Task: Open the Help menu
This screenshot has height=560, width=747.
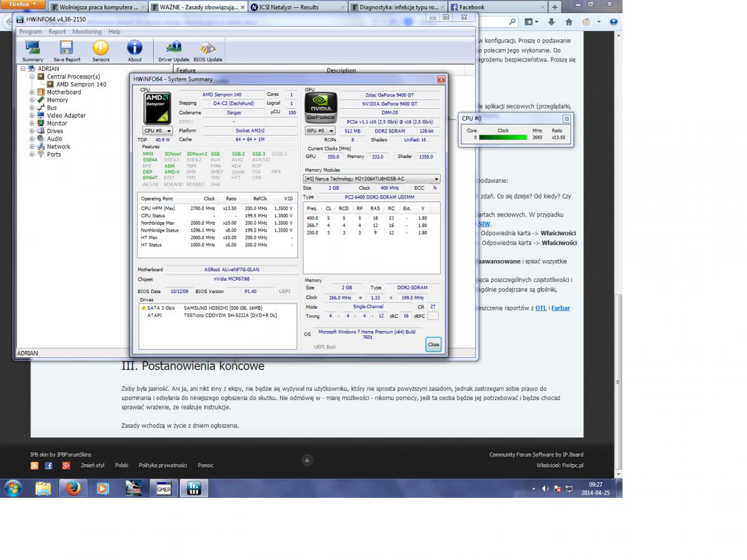Action: click(115, 31)
